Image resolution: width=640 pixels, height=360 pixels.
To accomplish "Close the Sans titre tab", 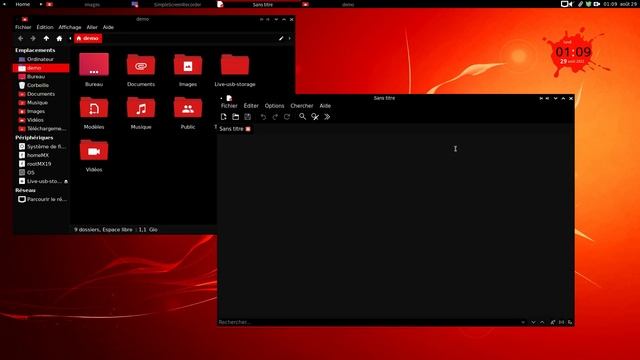I will [x=248, y=129].
